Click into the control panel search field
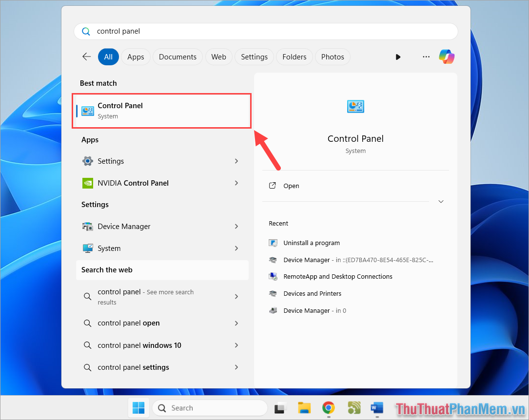The width and height of the screenshot is (529, 420). [266, 31]
